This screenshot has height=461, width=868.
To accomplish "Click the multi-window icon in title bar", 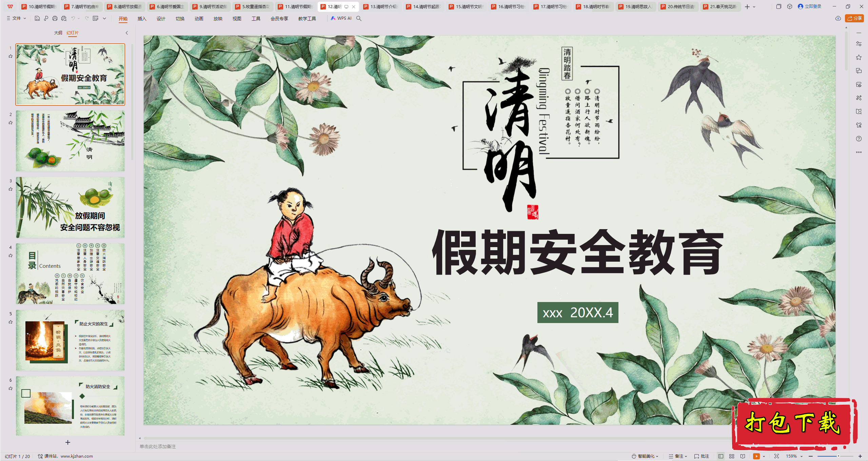I will coord(779,6).
